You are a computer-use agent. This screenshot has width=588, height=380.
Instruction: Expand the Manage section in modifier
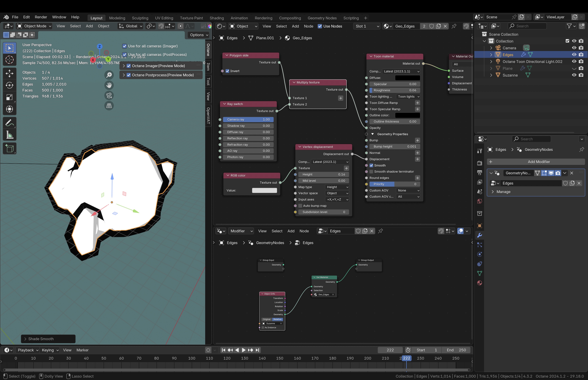pyautogui.click(x=503, y=192)
